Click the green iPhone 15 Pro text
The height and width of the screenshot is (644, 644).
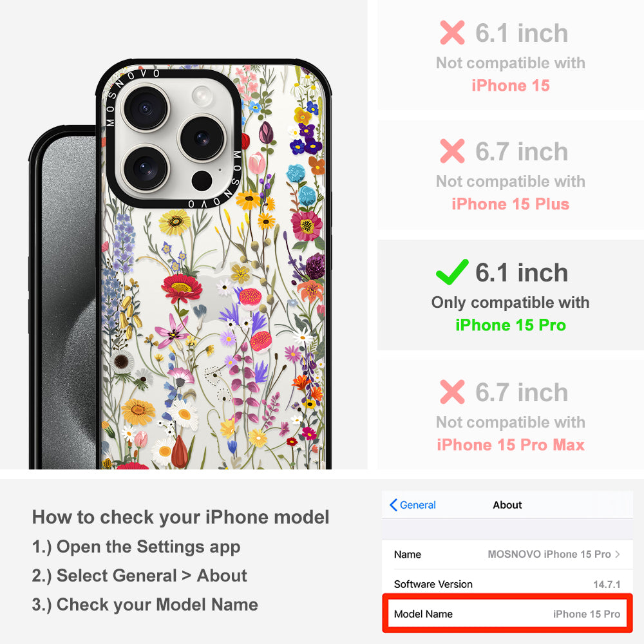point(511,325)
